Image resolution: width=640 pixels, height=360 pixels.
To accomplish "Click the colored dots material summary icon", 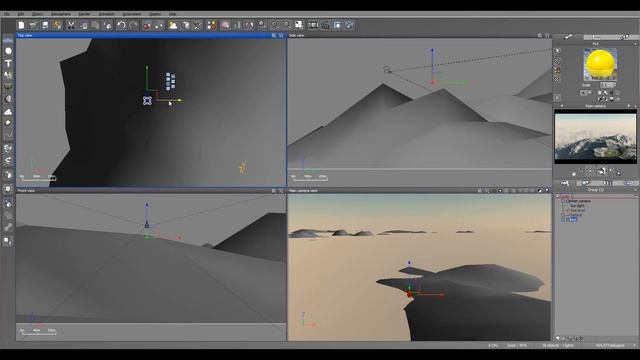I will tap(211, 25).
